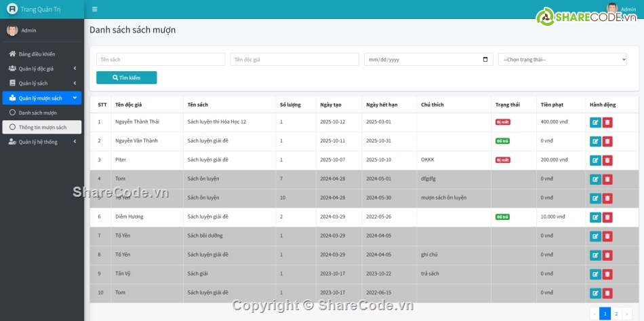Open the Chọn trạng thái dropdown
644x321 pixels.
tap(562, 60)
